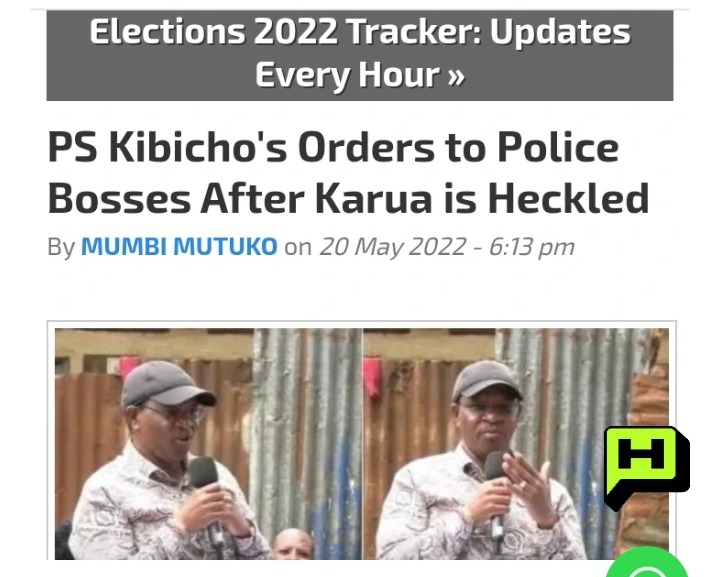Screen dimensions: 719x577
Task: Click the word Police in the headline
Action: point(558,148)
